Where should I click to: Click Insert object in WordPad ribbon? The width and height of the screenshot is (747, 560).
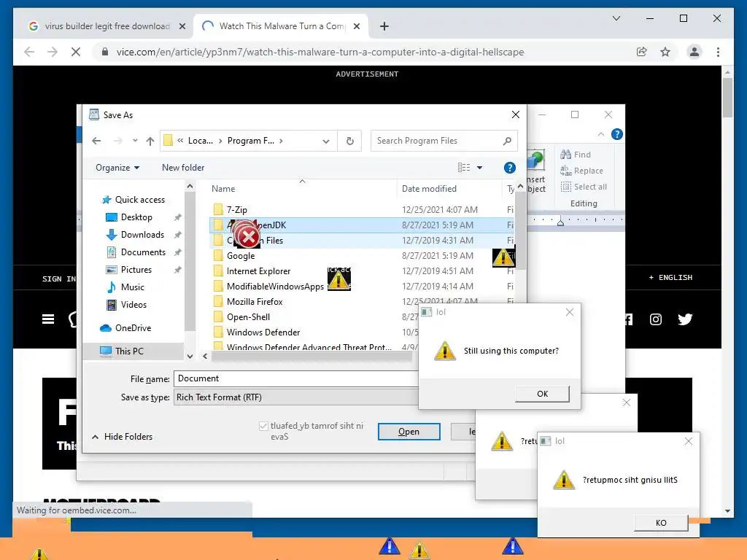[x=536, y=171]
